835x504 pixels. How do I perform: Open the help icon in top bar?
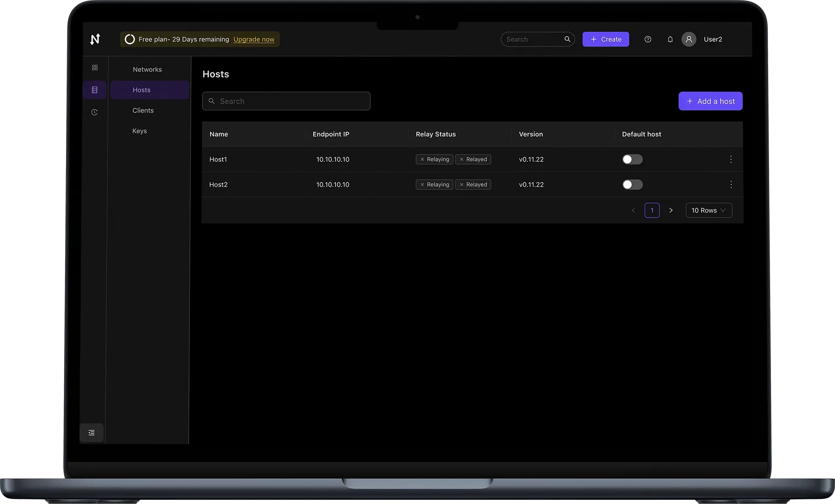click(647, 39)
